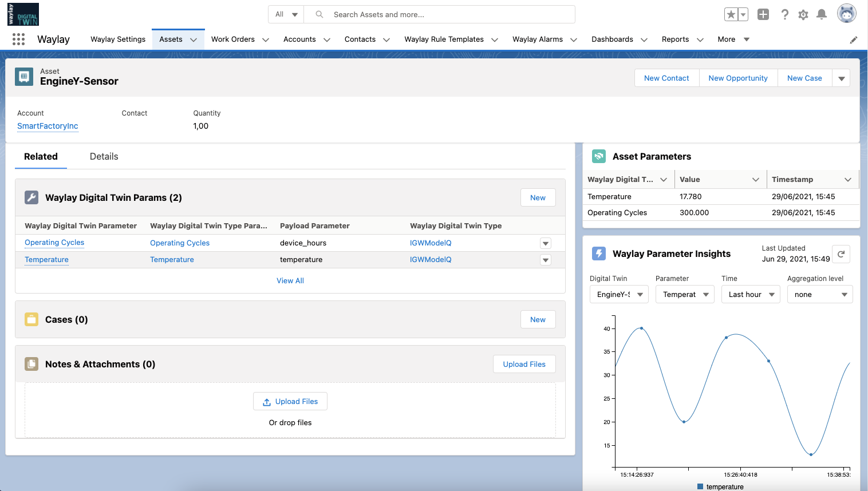The image size is (868, 491).
Task: Open the Digital Twin selector dropdown
Action: point(619,294)
